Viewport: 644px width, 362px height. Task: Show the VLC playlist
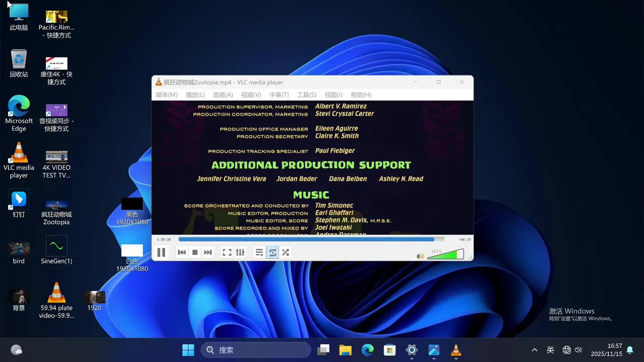tap(259, 252)
